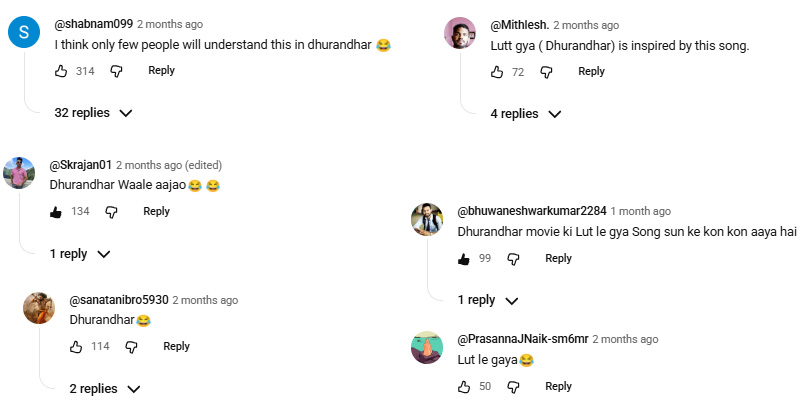Dislike the comment by @Skrajan01
Viewport: 800px width, 400px height.
[x=111, y=212]
